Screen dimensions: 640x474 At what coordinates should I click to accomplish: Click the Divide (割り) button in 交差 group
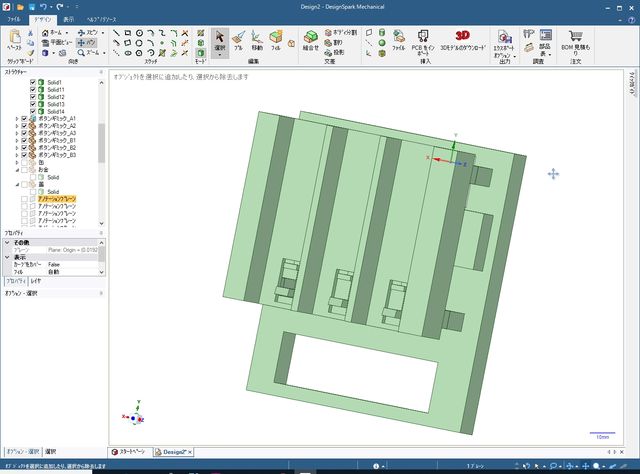[334, 42]
